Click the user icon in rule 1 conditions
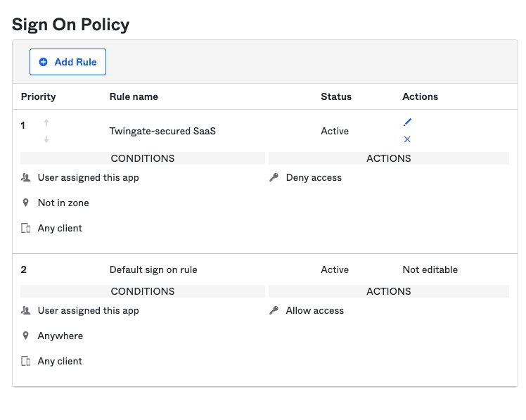This screenshot has width=526, height=420. (26, 177)
